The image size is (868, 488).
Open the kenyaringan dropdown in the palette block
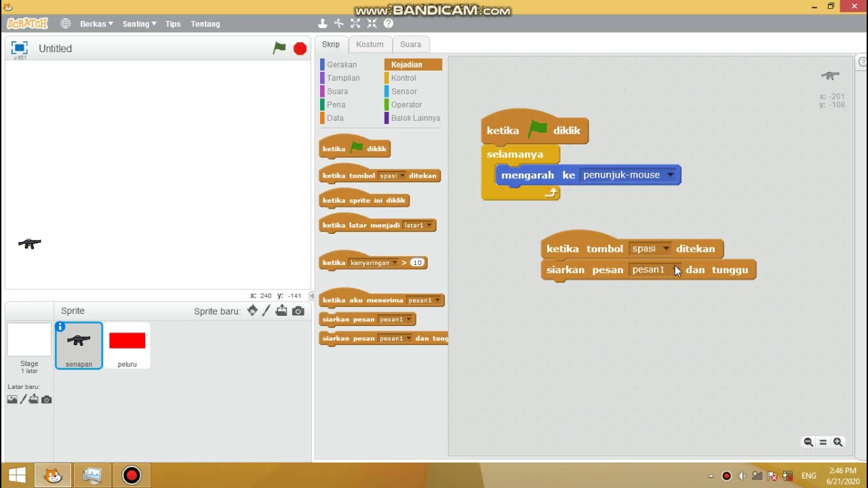395,263
